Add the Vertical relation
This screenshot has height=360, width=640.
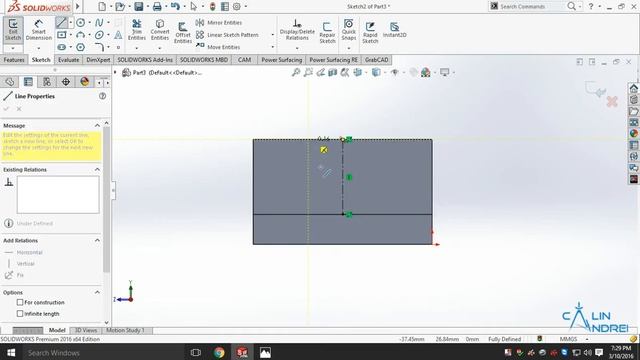click(x=20, y=264)
